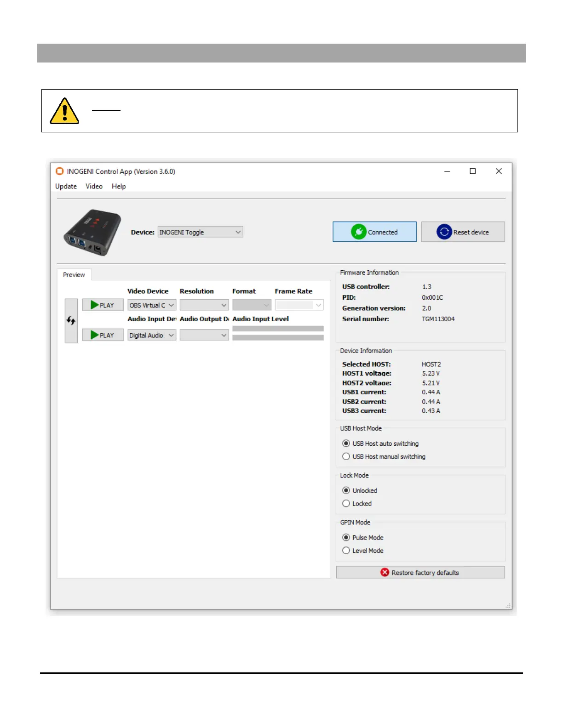Click the upper Audio Input Level meter
This screenshot has height=728, width=563.
pos(278,329)
